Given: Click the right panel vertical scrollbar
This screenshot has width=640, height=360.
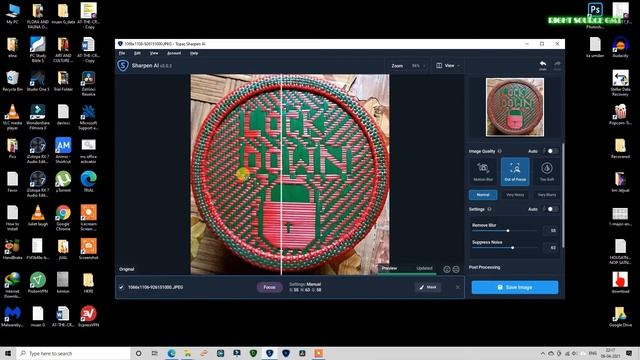Looking at the screenshot, I should point(563,196).
